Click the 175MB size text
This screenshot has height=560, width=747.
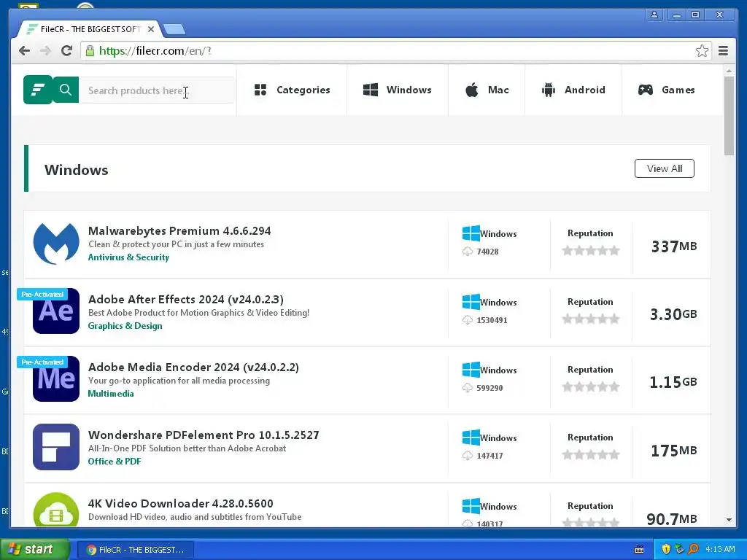coord(674,451)
